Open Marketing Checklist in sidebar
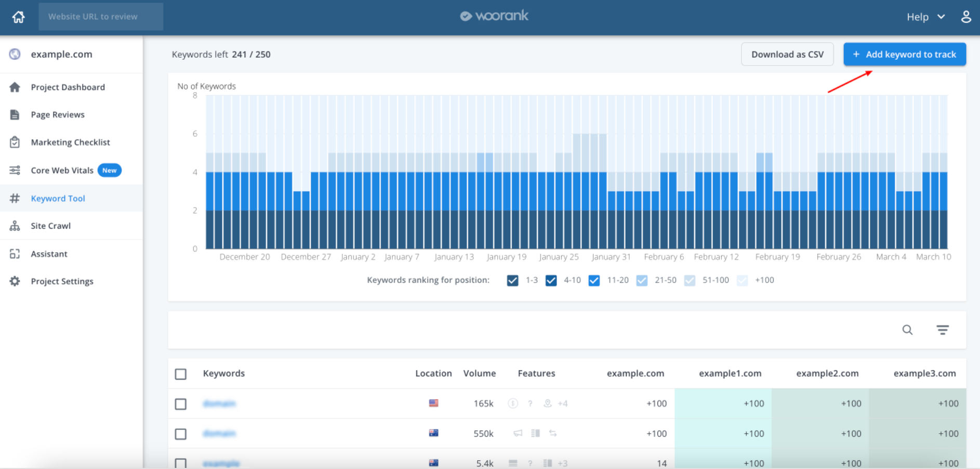This screenshot has height=469, width=980. 71,142
